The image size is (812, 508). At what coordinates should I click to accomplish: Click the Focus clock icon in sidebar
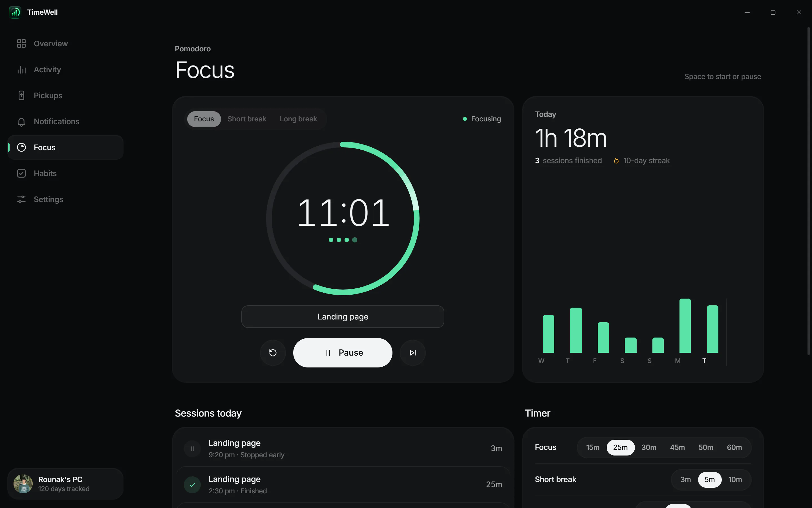(x=21, y=148)
